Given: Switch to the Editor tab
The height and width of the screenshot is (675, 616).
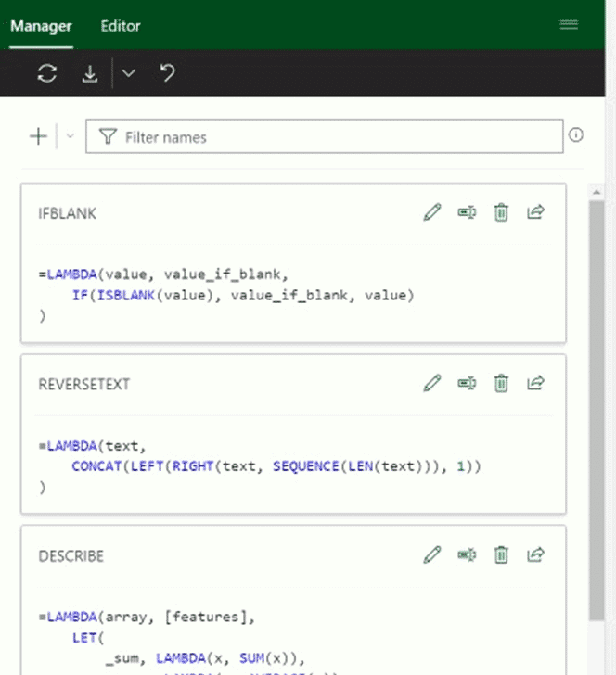Looking at the screenshot, I should point(121,26).
